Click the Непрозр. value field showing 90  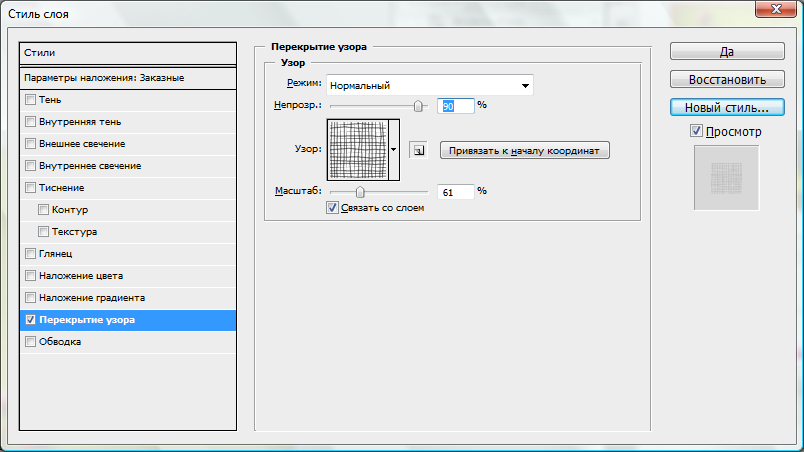click(456, 106)
